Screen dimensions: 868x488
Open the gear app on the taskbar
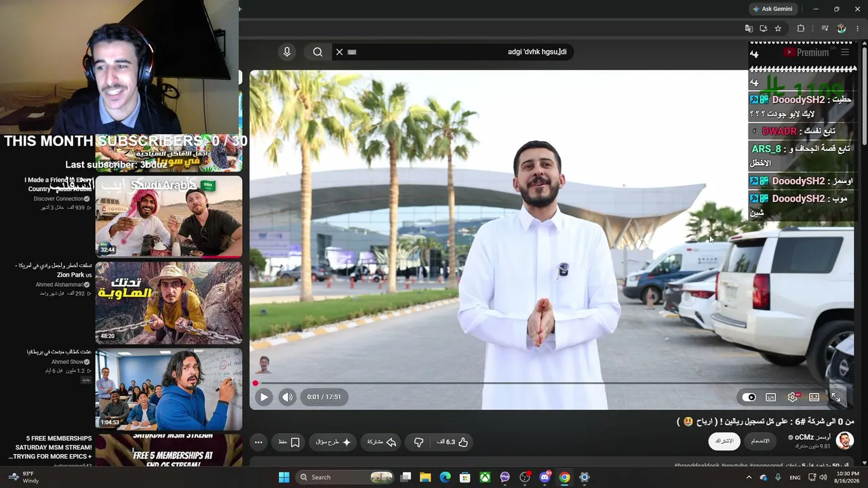click(x=585, y=477)
